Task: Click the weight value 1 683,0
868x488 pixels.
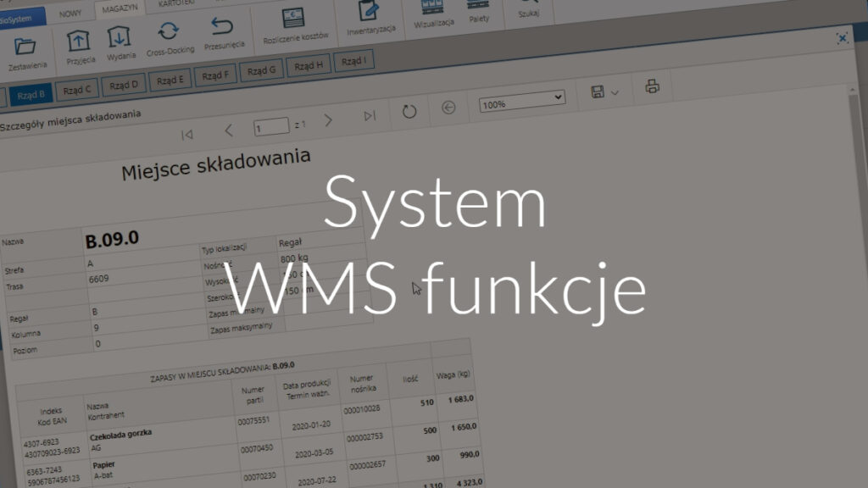Action: coord(461,399)
